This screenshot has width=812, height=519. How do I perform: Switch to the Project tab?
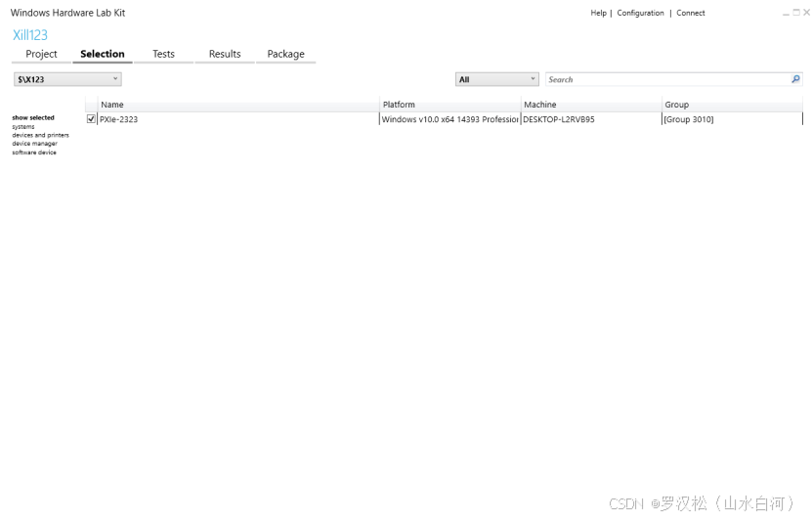[x=41, y=54]
